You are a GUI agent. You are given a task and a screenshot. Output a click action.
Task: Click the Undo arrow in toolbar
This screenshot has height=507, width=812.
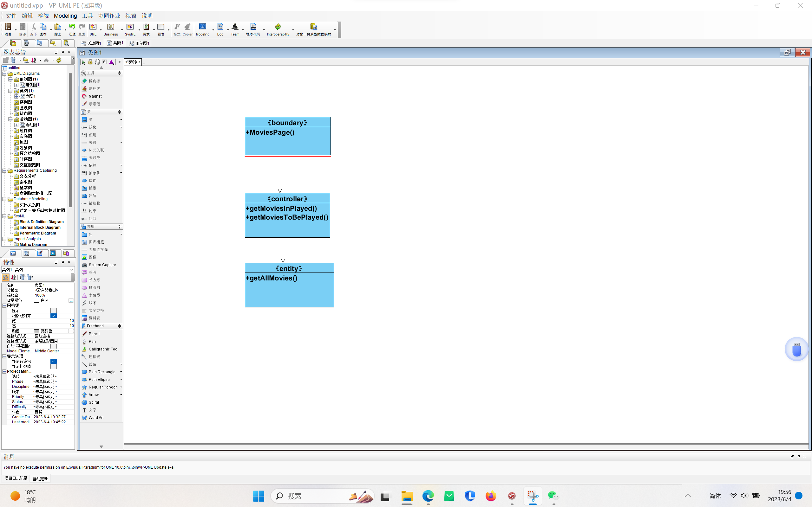72,27
